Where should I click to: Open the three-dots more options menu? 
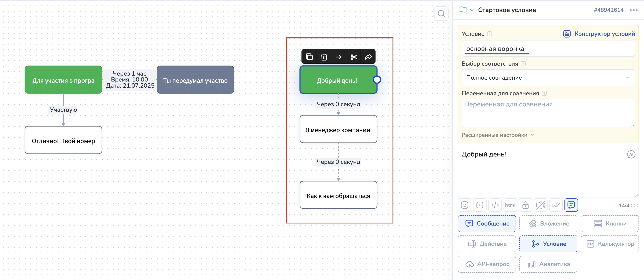[x=634, y=10]
